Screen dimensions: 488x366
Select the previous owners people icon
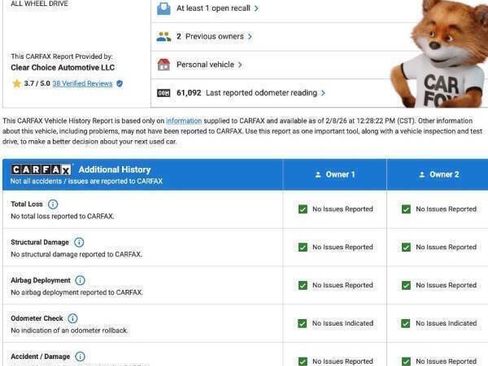coord(164,37)
